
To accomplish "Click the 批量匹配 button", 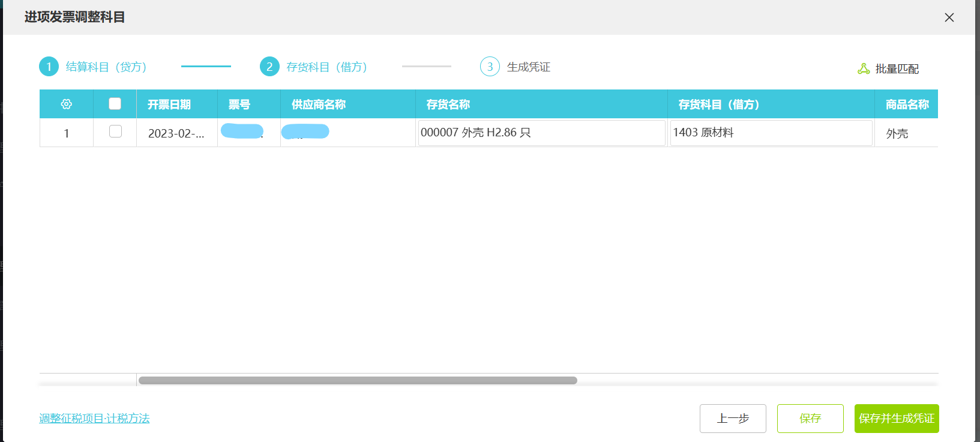I will point(888,68).
